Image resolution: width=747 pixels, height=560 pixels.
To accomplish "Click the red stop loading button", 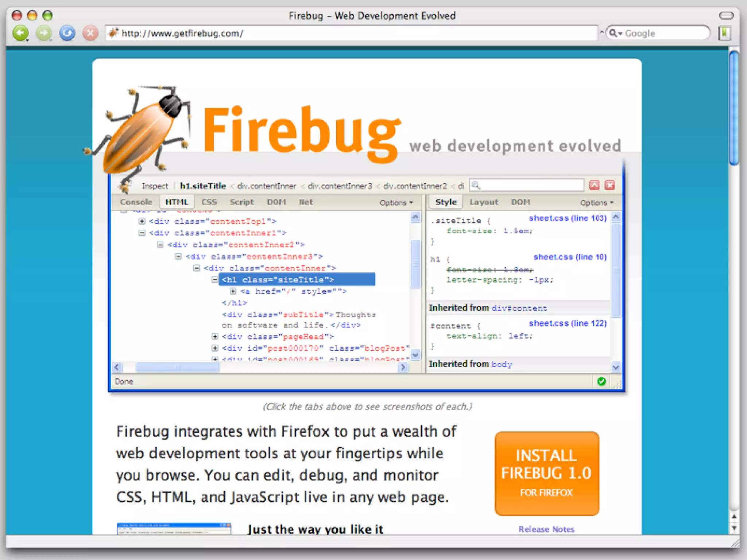I will click(x=90, y=33).
